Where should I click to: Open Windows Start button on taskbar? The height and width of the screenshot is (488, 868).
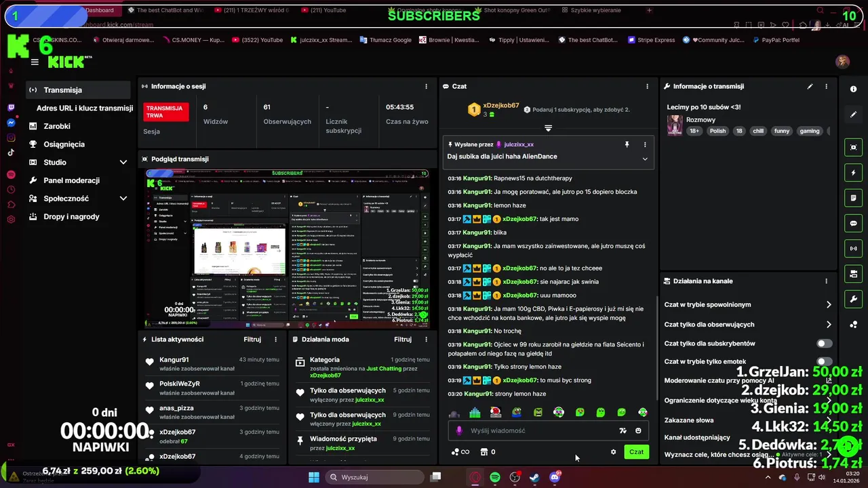tap(313, 477)
